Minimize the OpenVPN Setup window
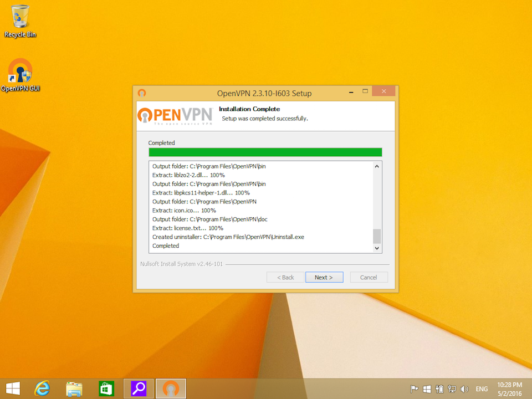Image resolution: width=532 pixels, height=399 pixels. point(351,91)
